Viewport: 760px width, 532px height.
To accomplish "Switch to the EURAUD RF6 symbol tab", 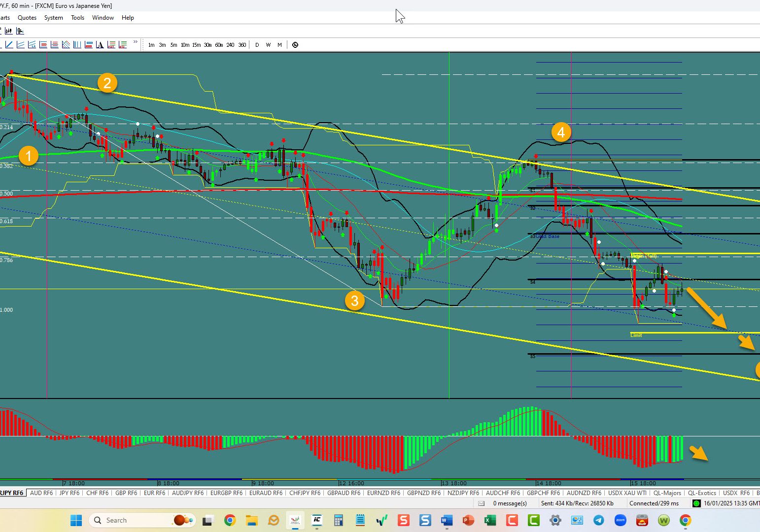I will pyautogui.click(x=265, y=493).
